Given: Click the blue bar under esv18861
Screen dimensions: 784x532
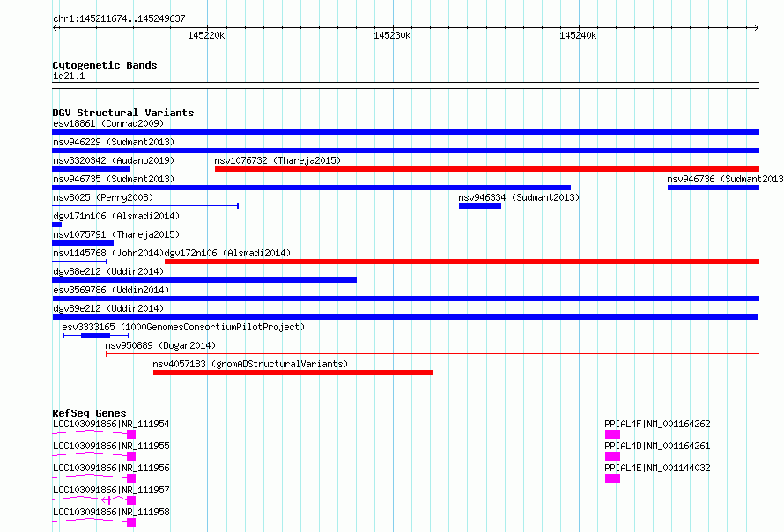Looking at the screenshot, I should point(405,132).
